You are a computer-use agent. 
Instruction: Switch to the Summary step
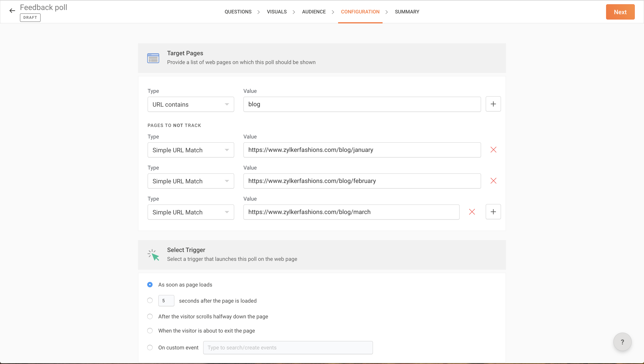click(407, 12)
